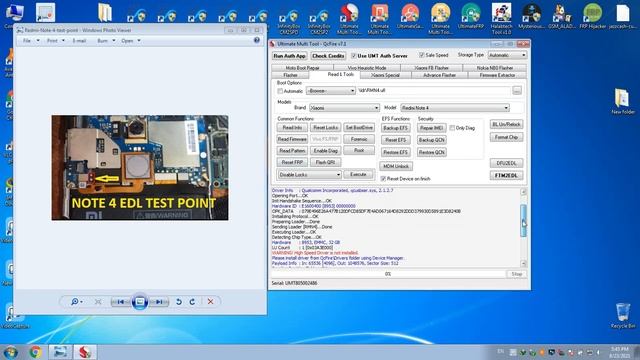This screenshot has width=640, height=360.
Task: Open the Open menu in Photo Viewer
Action: coord(131,41)
